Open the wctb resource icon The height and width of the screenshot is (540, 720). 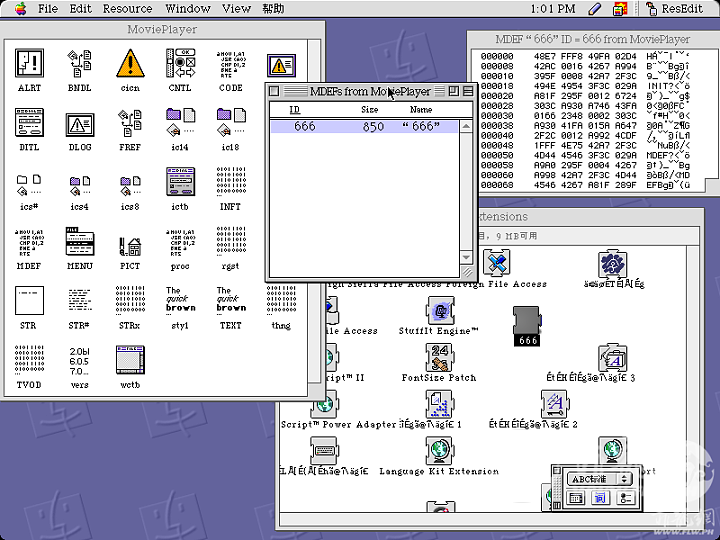pos(130,360)
